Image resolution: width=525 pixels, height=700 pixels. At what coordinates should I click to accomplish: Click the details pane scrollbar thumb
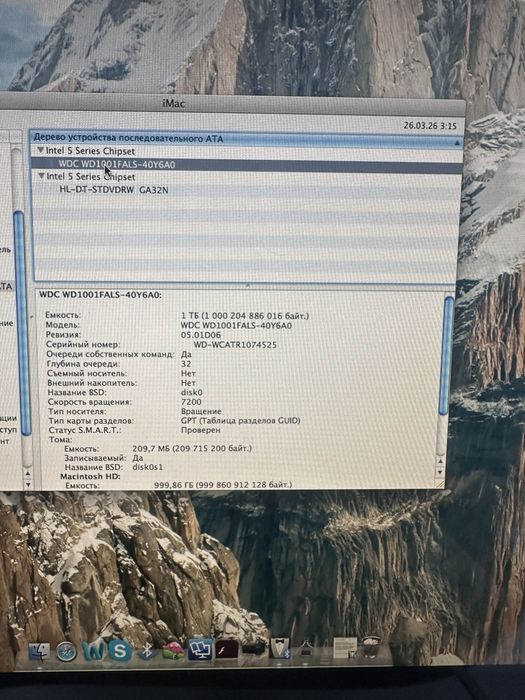446,356
